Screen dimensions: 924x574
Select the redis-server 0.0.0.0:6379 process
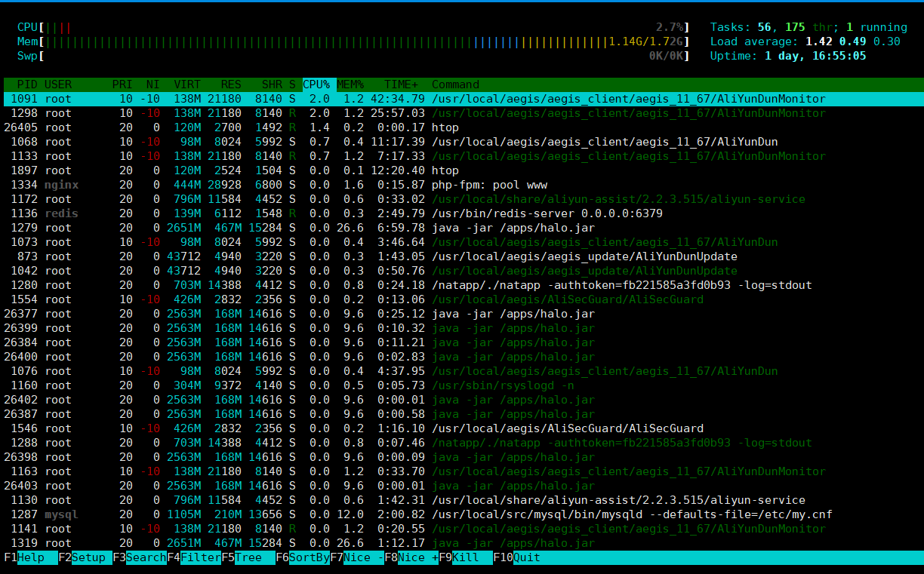(462, 213)
